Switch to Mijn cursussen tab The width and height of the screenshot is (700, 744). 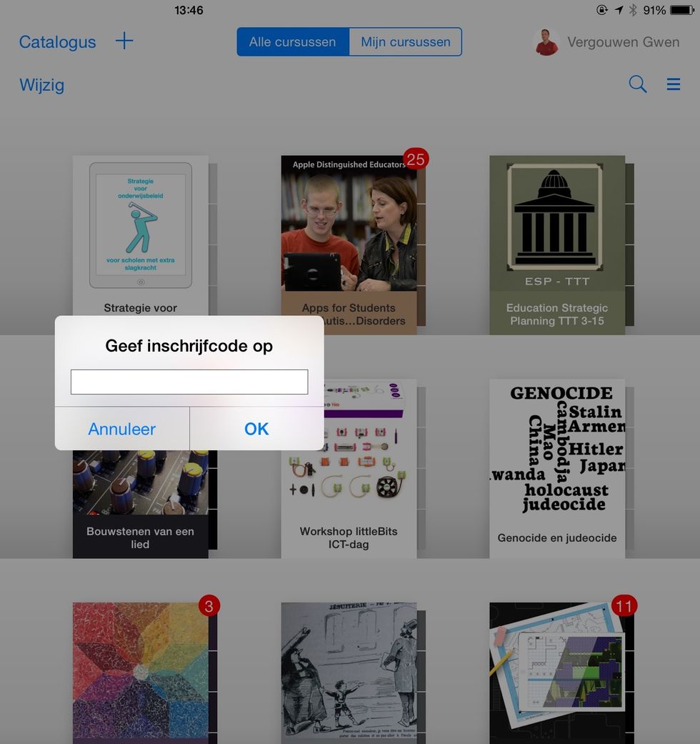point(405,42)
